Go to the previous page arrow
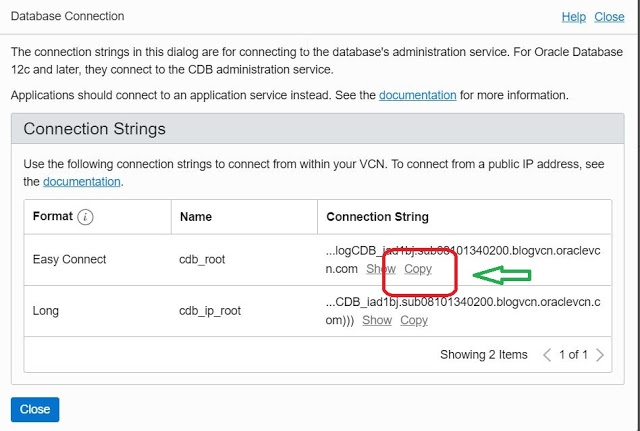This screenshot has width=640, height=431. click(547, 355)
